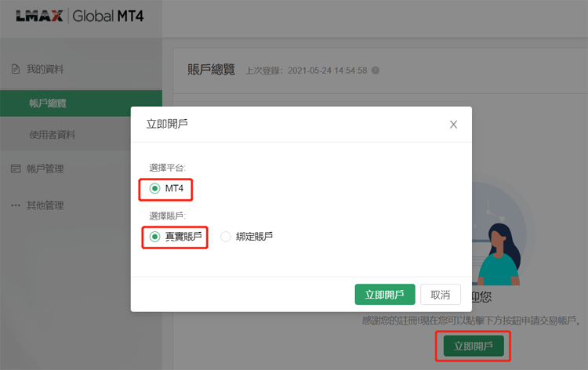Expand the 其他管理 sidebar section

(45, 205)
